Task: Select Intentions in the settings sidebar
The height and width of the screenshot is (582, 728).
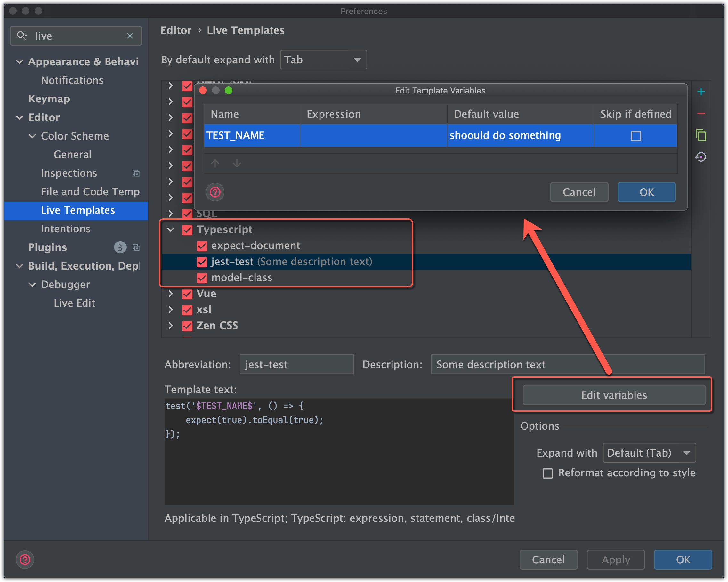Action: [66, 229]
